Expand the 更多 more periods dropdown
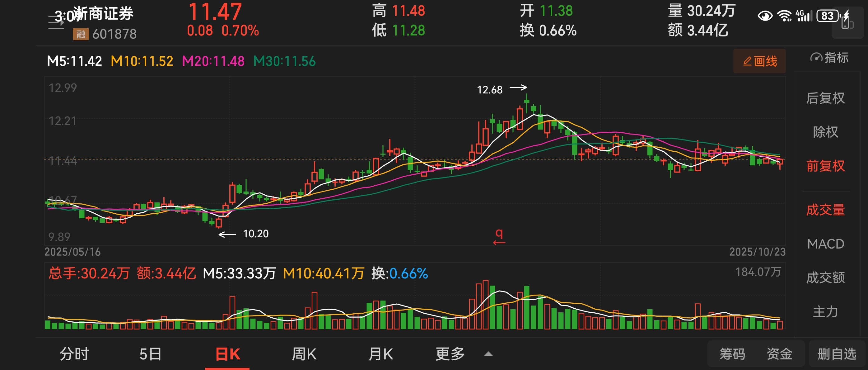 [450, 354]
